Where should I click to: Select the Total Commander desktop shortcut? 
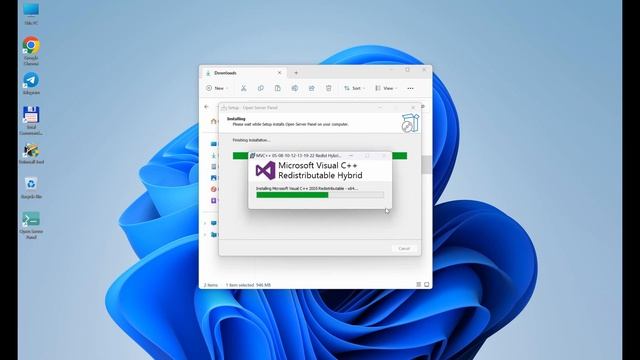pyautogui.click(x=31, y=120)
